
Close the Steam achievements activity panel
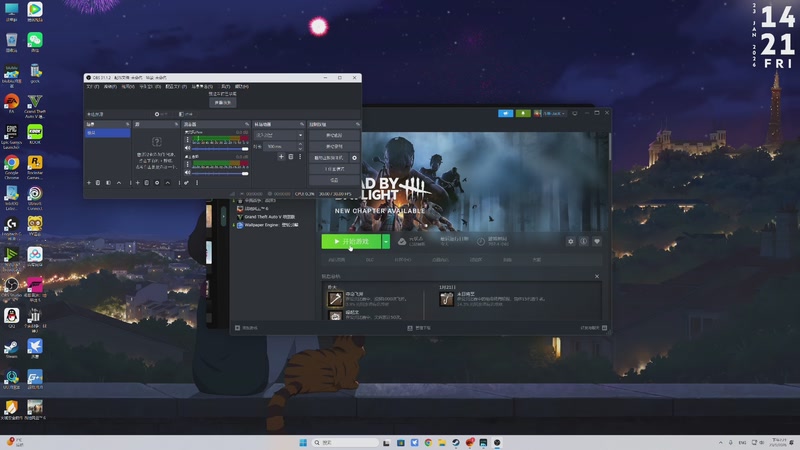pyautogui.click(x=597, y=276)
